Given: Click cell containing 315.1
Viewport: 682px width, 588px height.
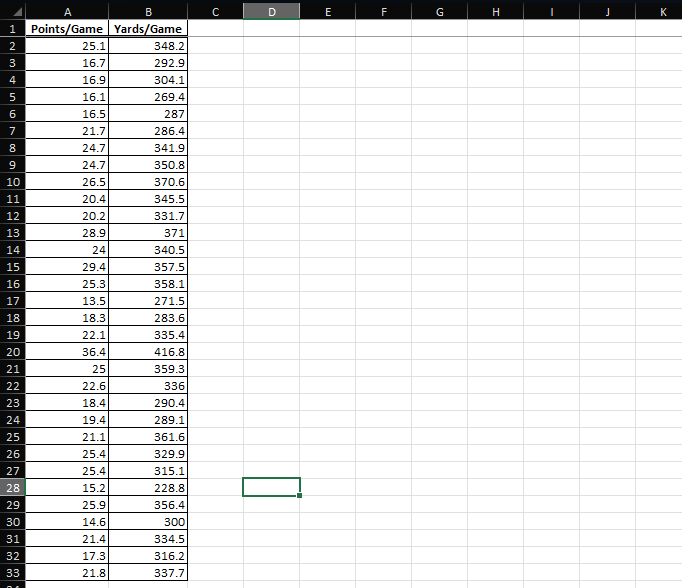Looking at the screenshot, I should click(x=148, y=471).
